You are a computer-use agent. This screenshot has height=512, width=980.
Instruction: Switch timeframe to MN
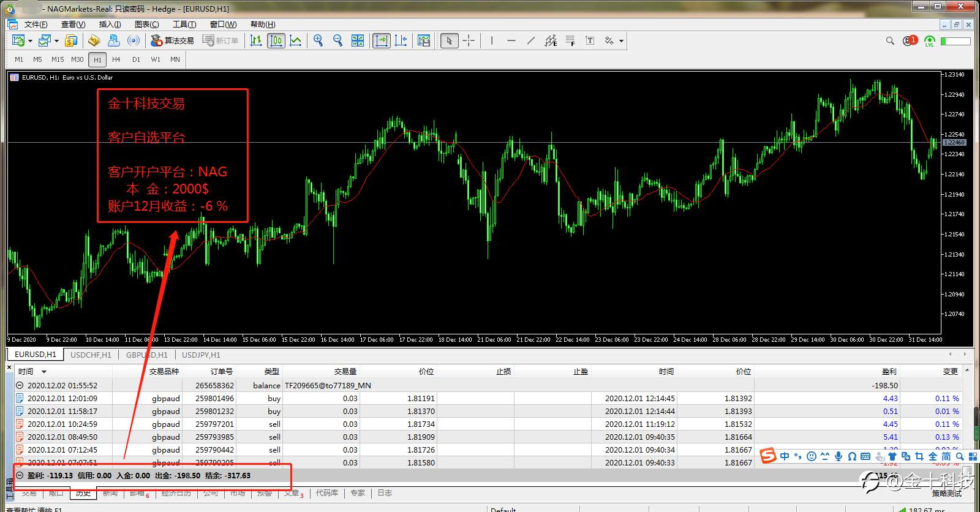click(175, 59)
